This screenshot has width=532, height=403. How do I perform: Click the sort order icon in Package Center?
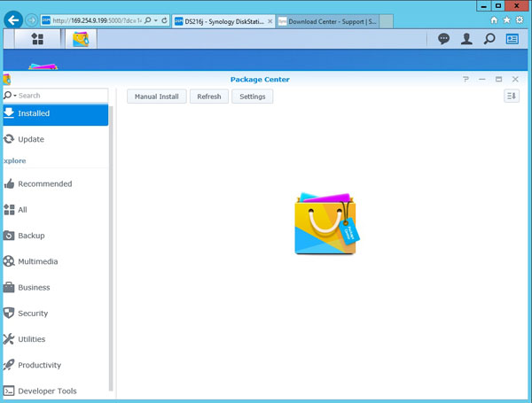pyautogui.click(x=512, y=97)
